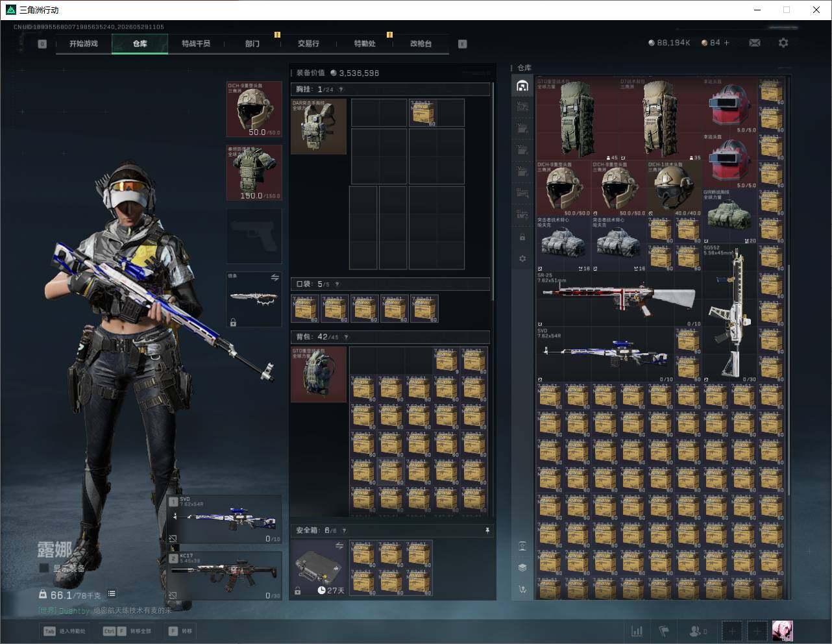This screenshot has width=832, height=644.
Task: Select the SG552 rifle in warehouse
Action: 730,314
